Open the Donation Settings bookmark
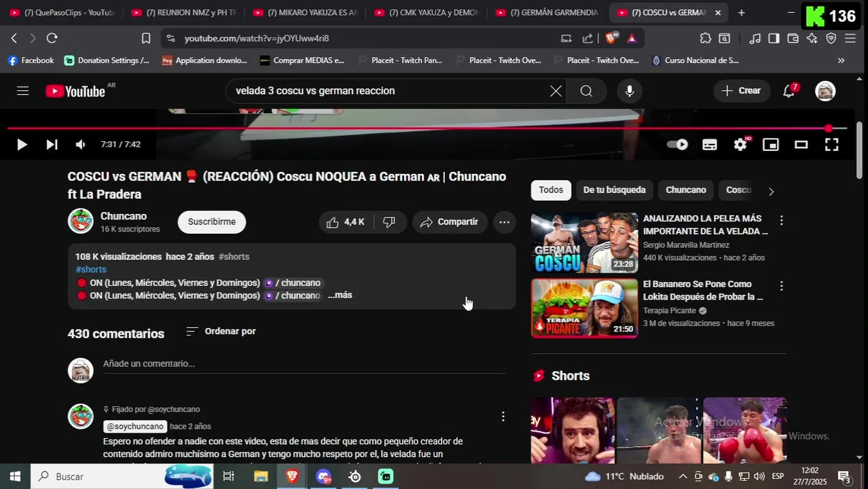 point(107,60)
